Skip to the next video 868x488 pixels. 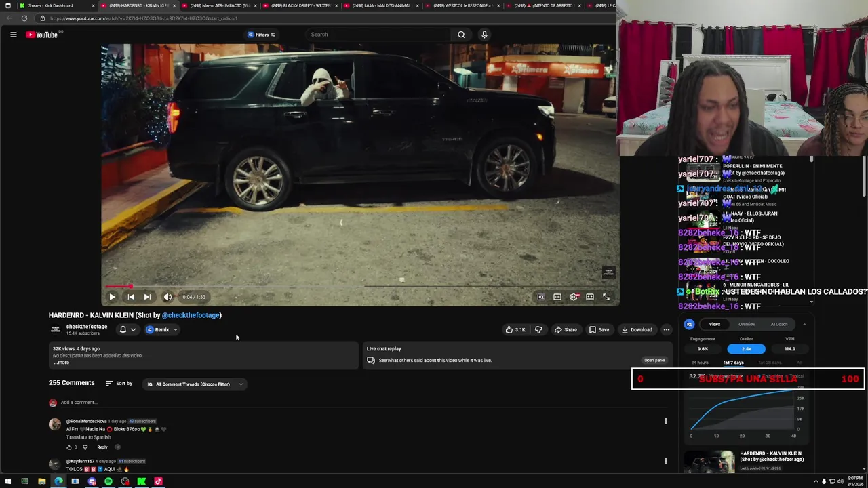click(x=147, y=297)
